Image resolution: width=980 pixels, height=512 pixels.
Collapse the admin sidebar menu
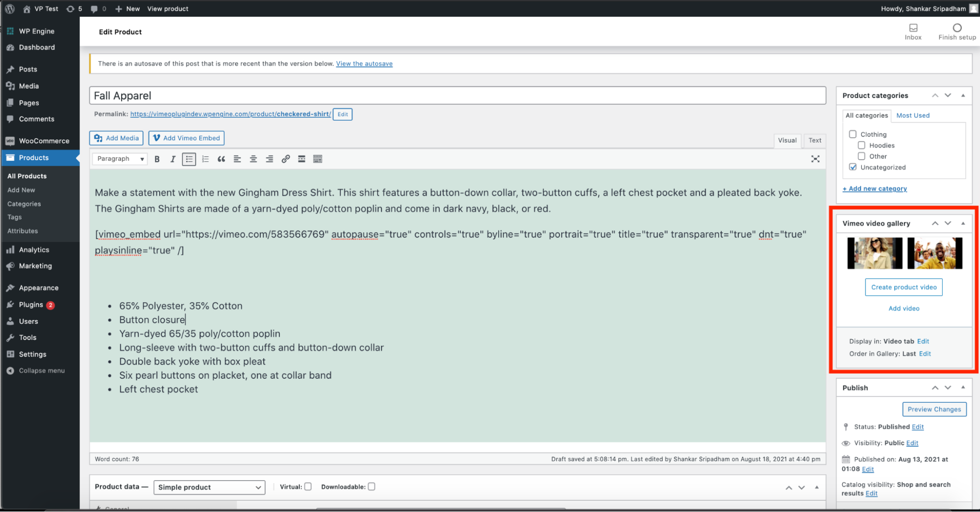coord(35,371)
